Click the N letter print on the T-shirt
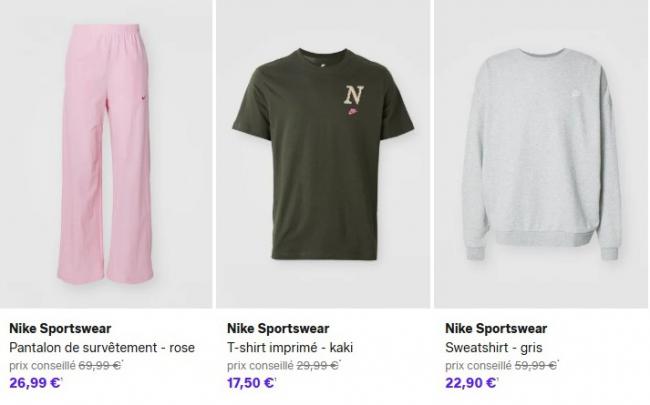The height and width of the screenshot is (405, 650). tap(353, 96)
